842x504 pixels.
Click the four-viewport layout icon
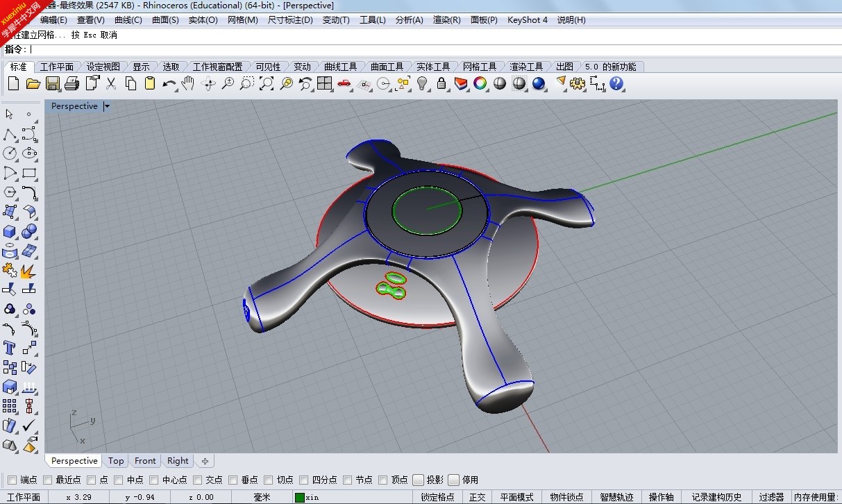(324, 84)
